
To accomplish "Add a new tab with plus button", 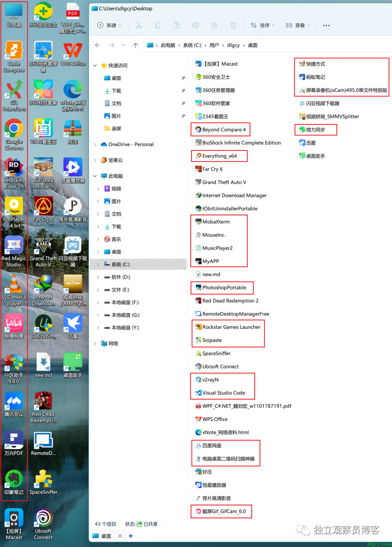I will click(131, 536).
